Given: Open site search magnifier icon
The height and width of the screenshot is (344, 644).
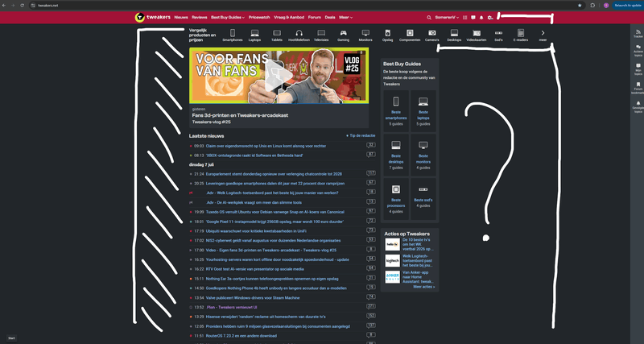Looking at the screenshot, I should tap(429, 17).
